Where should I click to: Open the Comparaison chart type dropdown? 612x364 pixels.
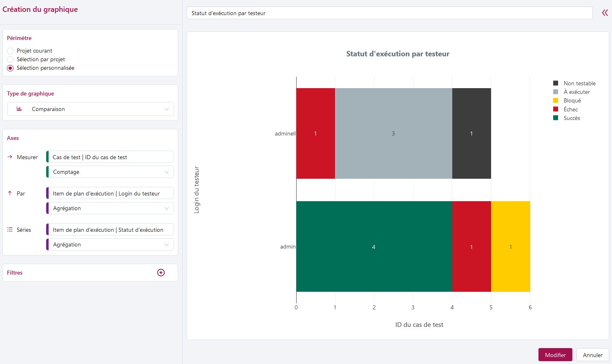coord(91,109)
